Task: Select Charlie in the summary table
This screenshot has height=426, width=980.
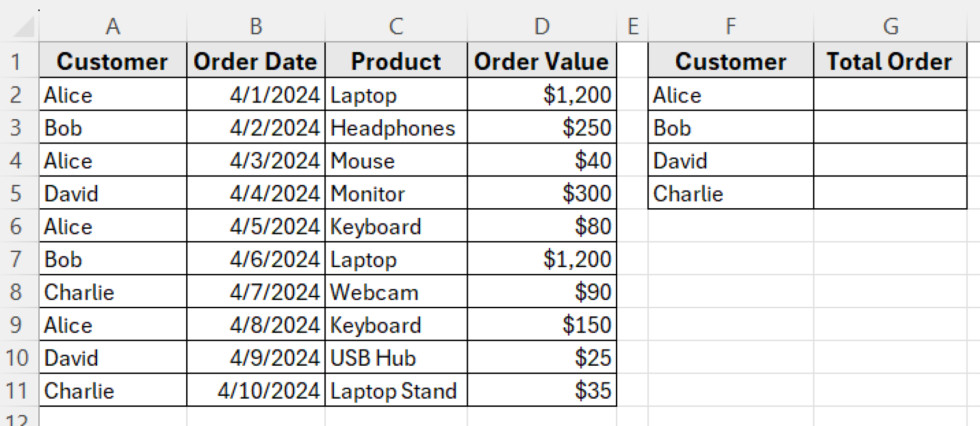Action: click(x=730, y=193)
